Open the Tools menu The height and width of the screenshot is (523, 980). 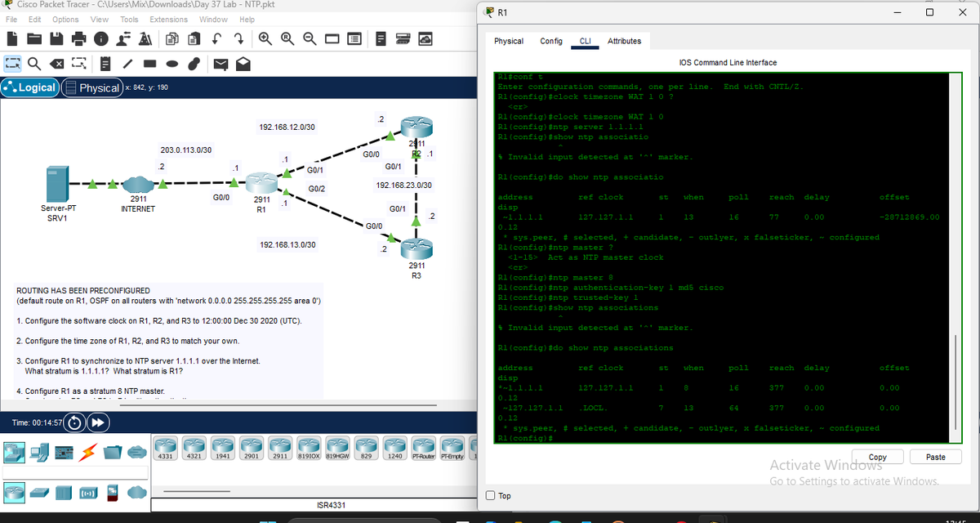tap(129, 20)
